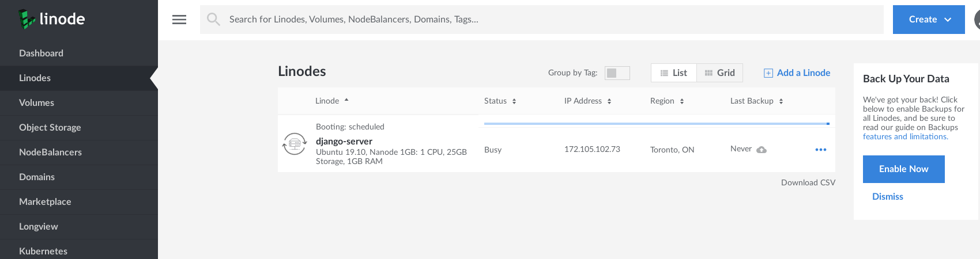Open the Create dropdown
Image resolution: width=980 pixels, height=259 pixels.
click(x=929, y=20)
